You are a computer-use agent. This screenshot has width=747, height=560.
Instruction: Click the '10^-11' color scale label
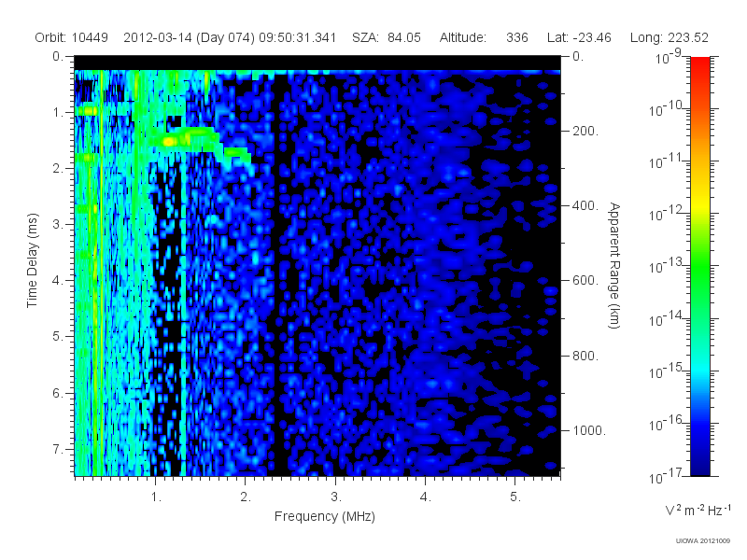pyautogui.click(x=665, y=161)
